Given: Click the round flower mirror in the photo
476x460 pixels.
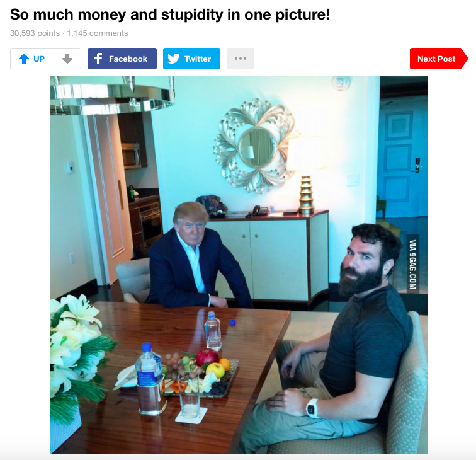Looking at the screenshot, I should pos(257,146).
